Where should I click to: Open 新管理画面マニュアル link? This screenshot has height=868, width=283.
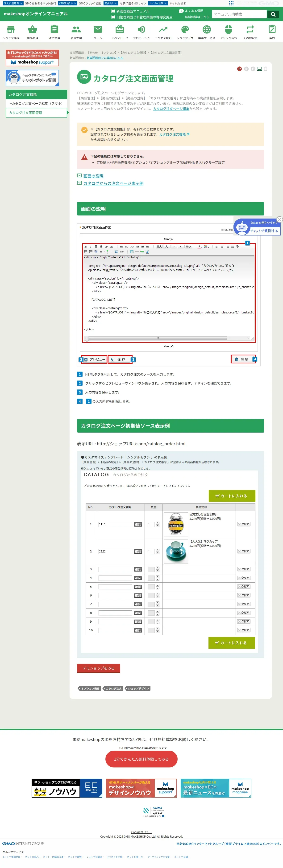(x=130, y=11)
